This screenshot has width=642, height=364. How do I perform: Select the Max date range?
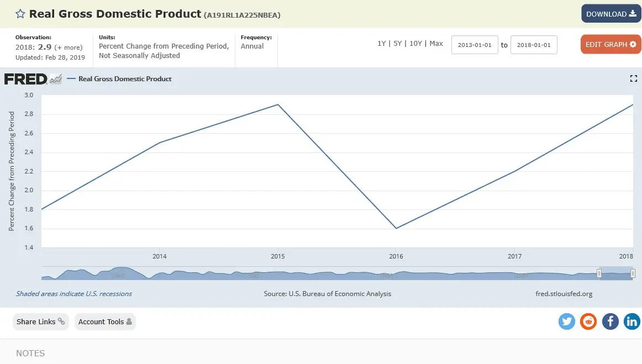point(436,44)
